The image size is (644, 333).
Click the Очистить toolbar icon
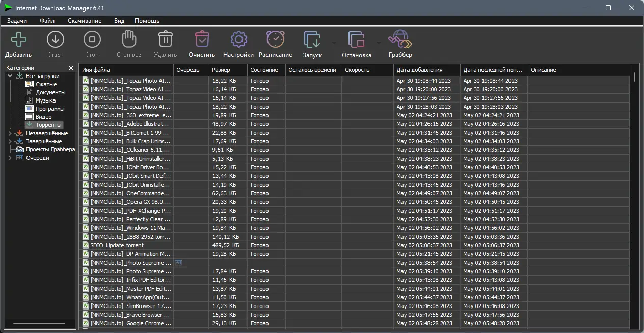202,39
